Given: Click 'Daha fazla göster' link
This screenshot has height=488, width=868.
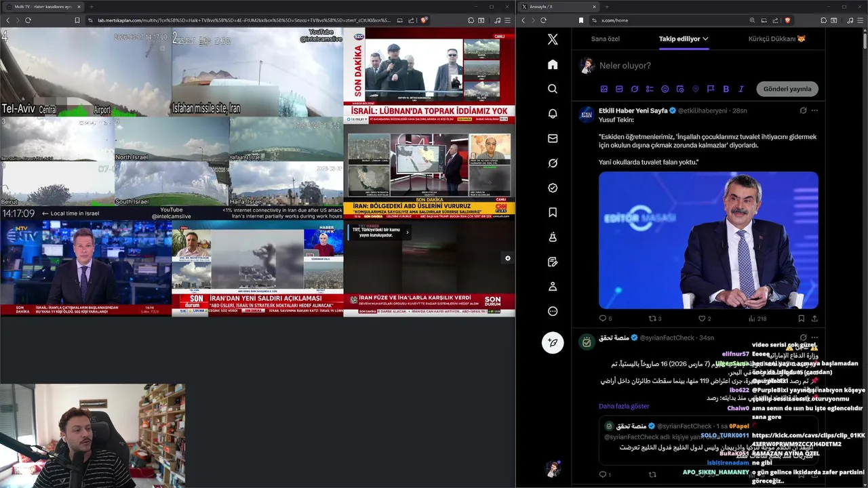Looking at the screenshot, I should point(624,406).
